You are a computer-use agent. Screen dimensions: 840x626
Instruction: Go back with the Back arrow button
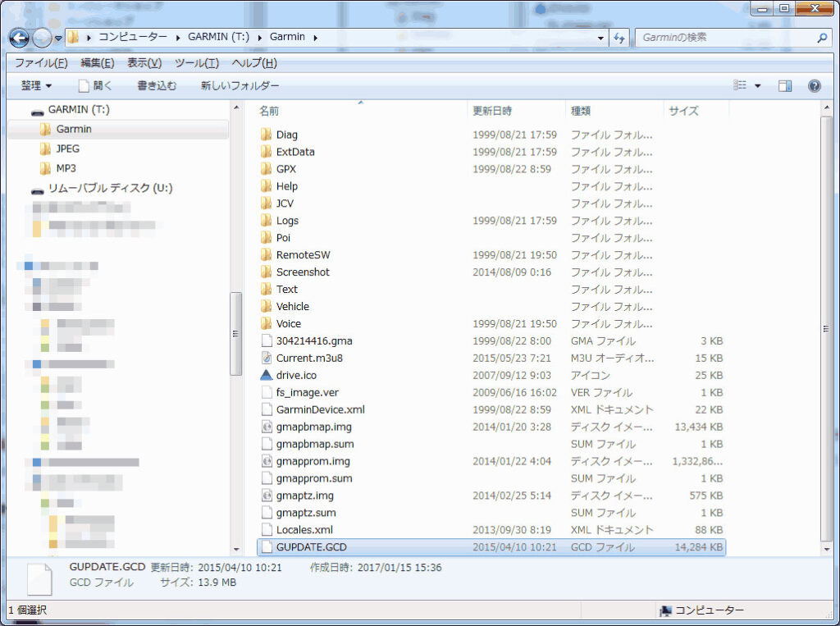20,38
